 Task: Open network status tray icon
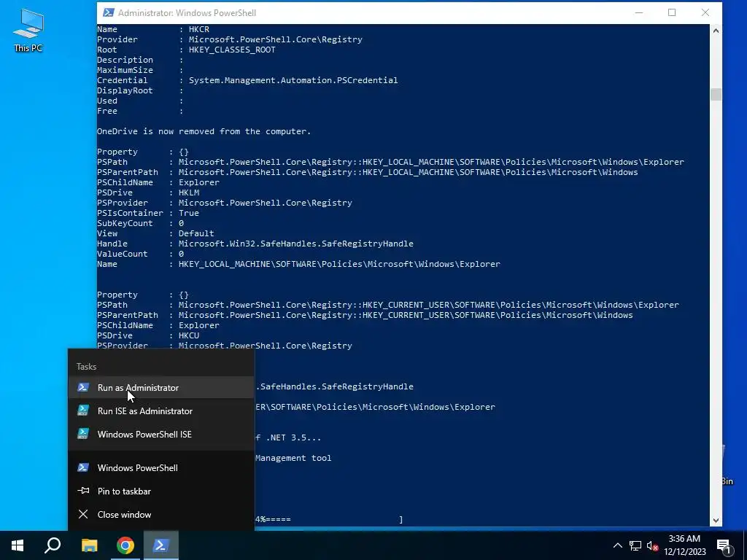(x=635, y=545)
